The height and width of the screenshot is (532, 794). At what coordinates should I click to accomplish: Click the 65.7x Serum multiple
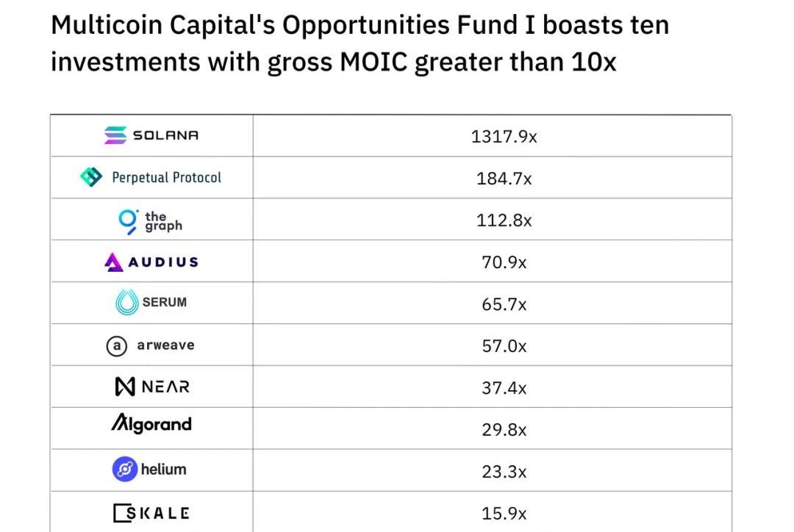[504, 304]
